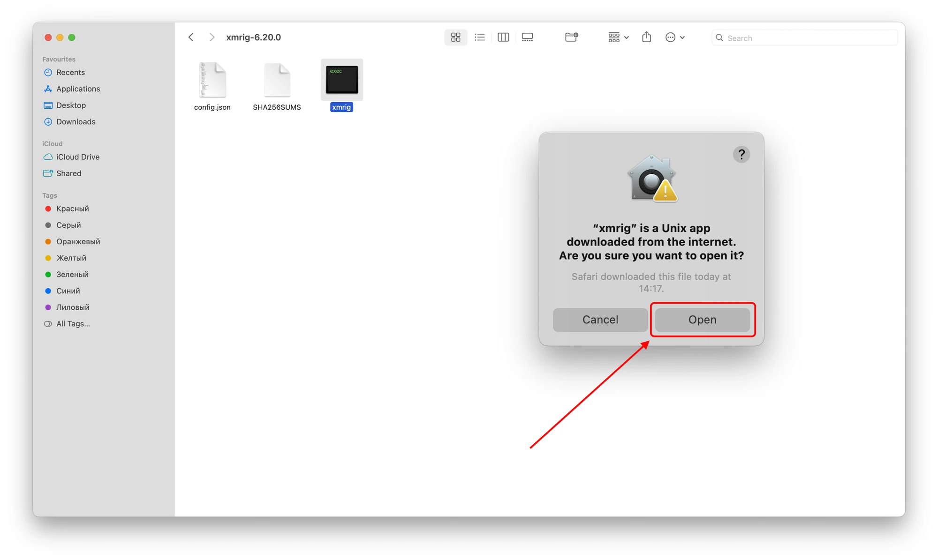938x560 pixels.
Task: Go back with the left chevron
Action: tap(191, 37)
